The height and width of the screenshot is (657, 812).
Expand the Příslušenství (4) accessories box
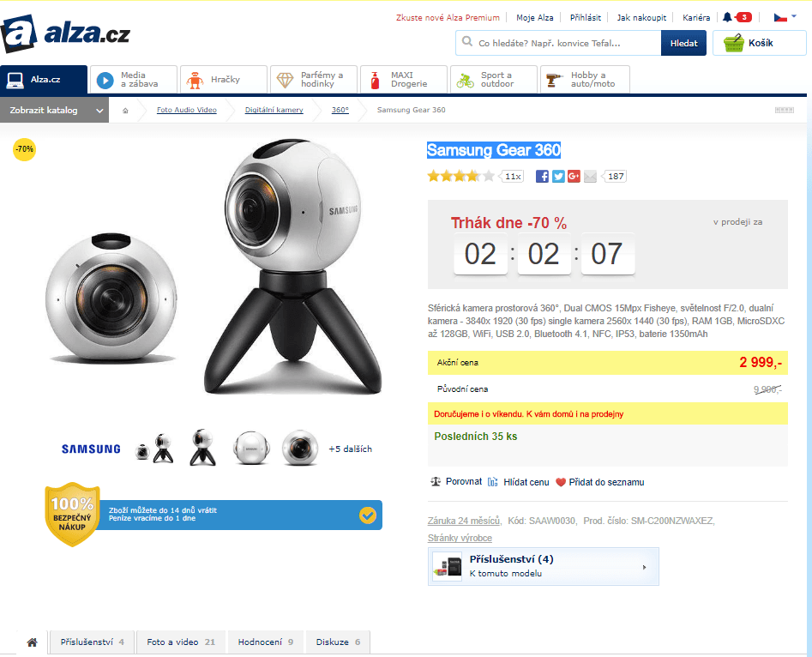coord(544,566)
